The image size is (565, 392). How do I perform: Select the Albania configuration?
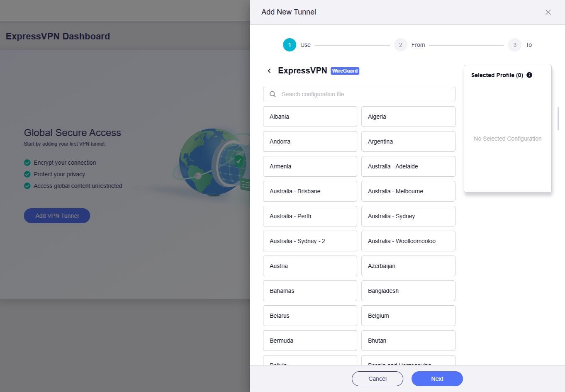(310, 117)
